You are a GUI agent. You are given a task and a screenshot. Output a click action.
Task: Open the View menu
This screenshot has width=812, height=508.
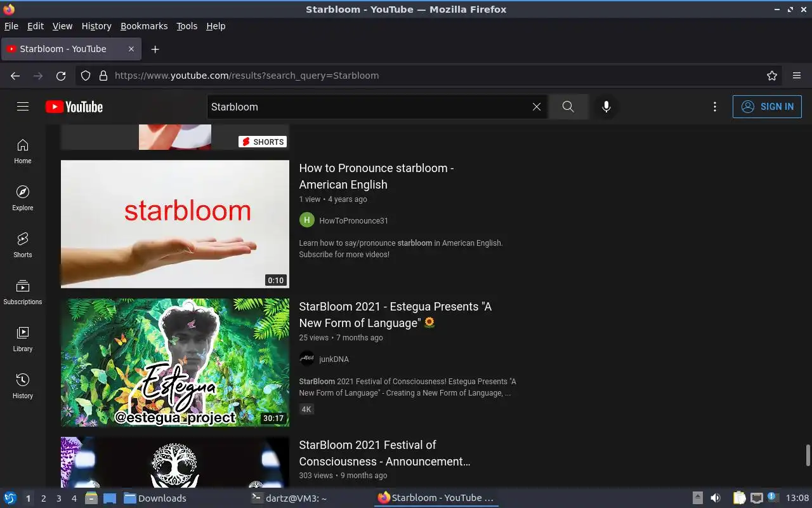pyautogui.click(x=62, y=26)
